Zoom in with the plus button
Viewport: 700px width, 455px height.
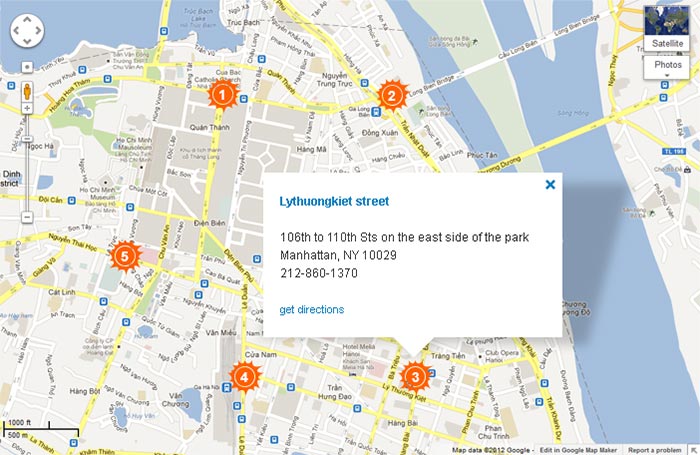tap(27, 108)
